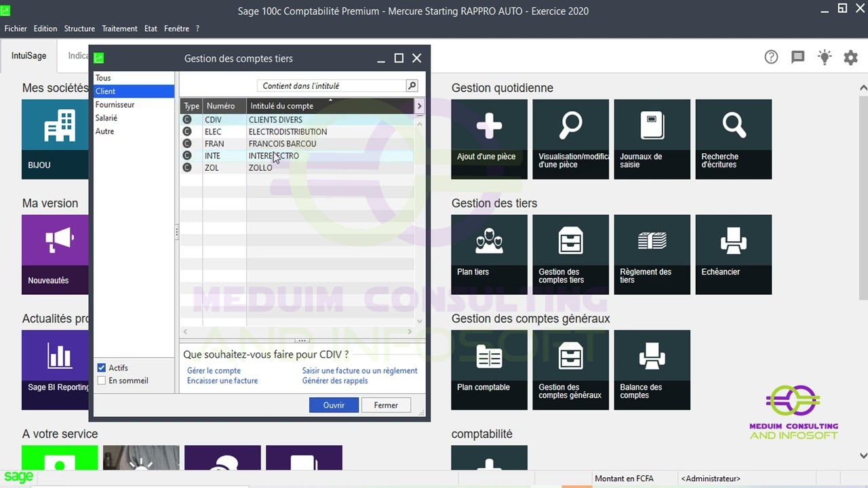
Task: Open the Traitement menu
Action: pyautogui.click(x=119, y=28)
